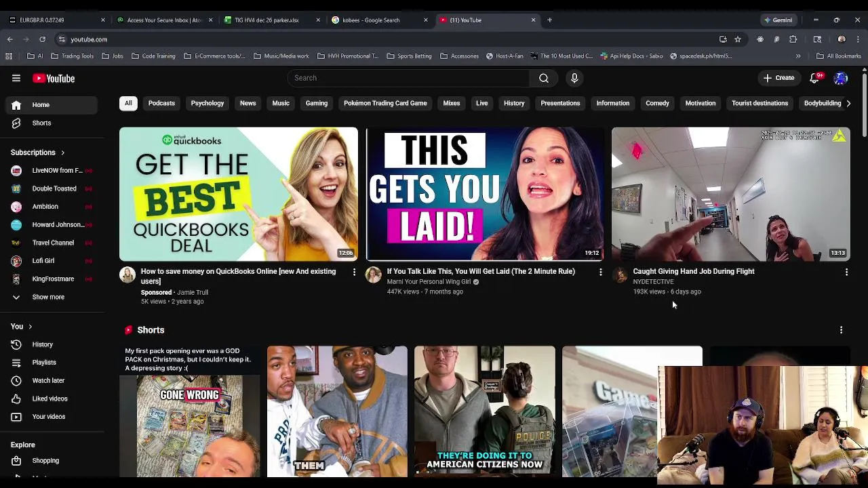Open Playlists in the sidebar

52,363
